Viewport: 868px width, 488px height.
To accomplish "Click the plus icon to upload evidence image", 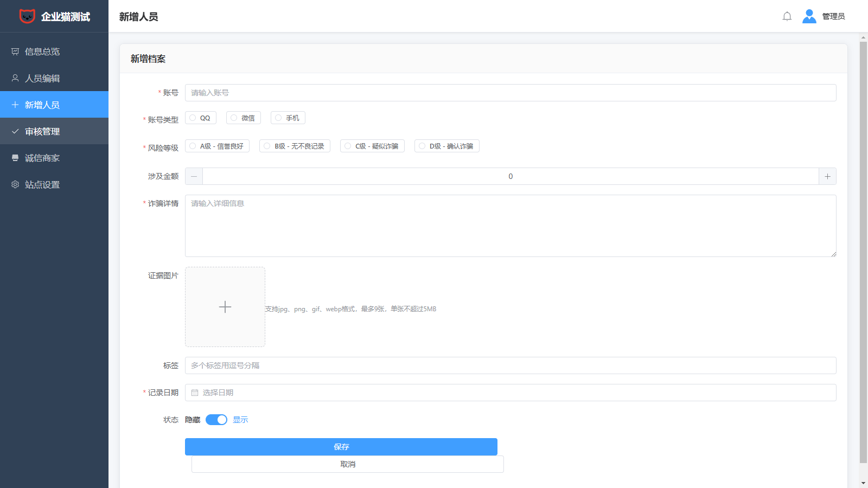I will (225, 307).
